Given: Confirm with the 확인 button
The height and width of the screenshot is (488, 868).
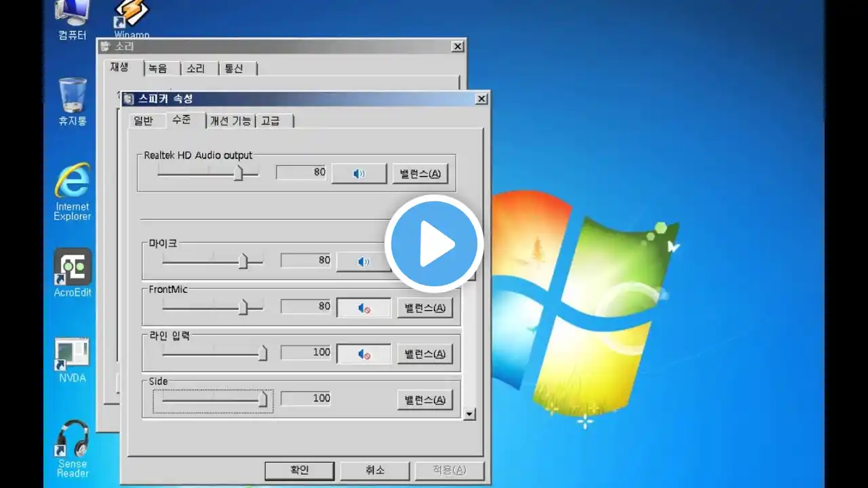Looking at the screenshot, I should pyautogui.click(x=299, y=470).
